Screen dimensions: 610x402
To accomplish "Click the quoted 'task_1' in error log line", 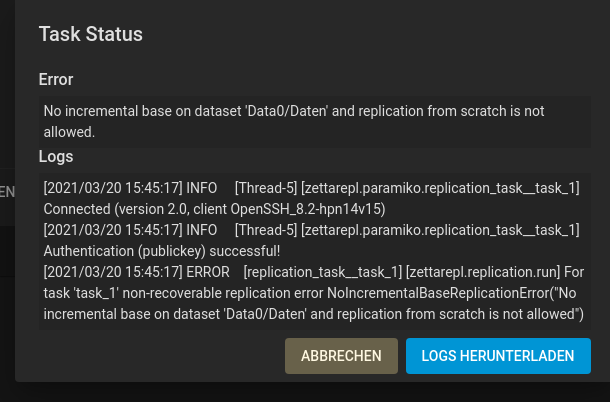I will pos(95,293).
